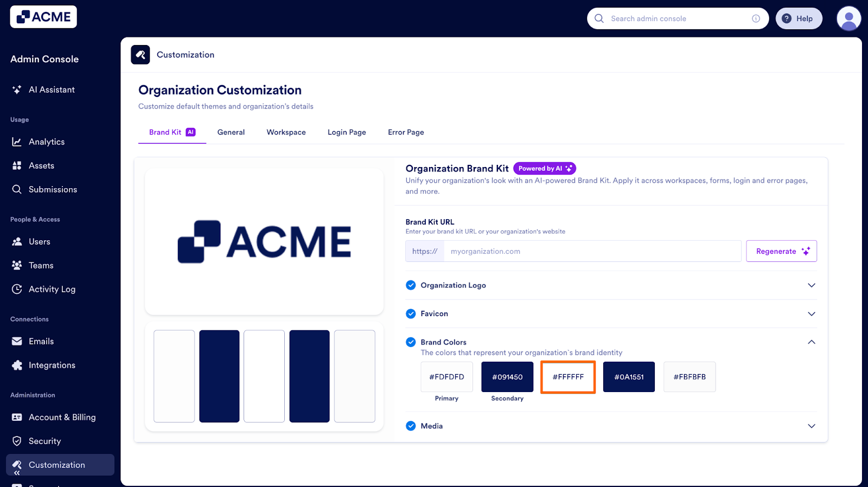Open the user avatar profile
Screen dimensions: 868x487
(x=849, y=18)
